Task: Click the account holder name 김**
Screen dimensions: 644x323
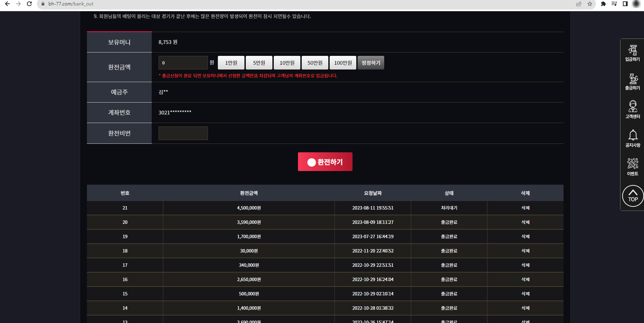Action: click(163, 92)
